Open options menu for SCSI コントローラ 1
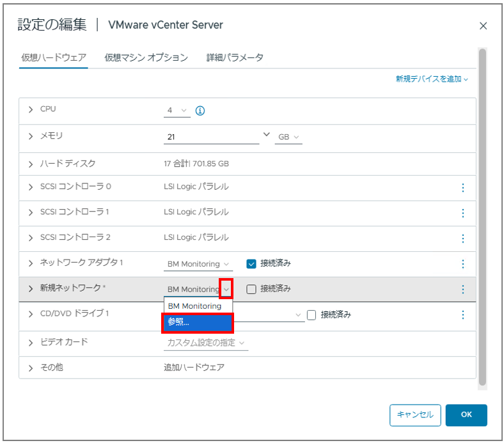The image size is (504, 443). [x=463, y=213]
